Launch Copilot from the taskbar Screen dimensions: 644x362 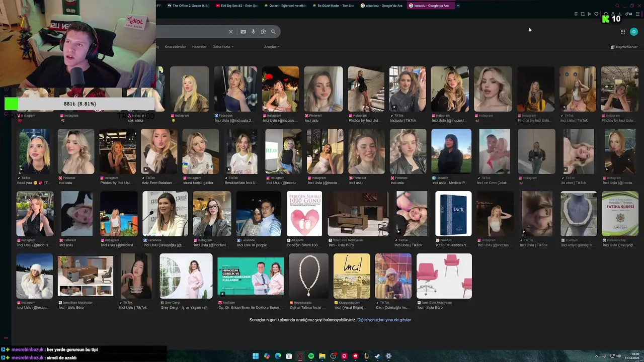click(267, 356)
